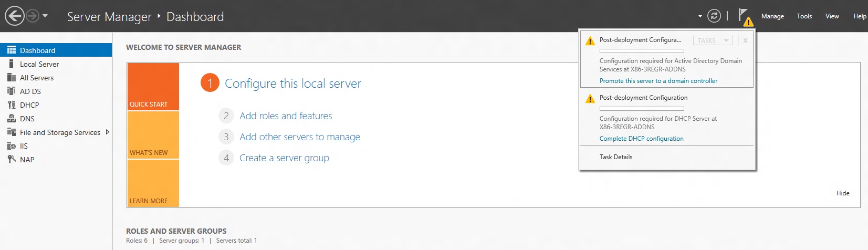
Task: Open the DHCP role icon in sidebar
Action: click(x=11, y=105)
